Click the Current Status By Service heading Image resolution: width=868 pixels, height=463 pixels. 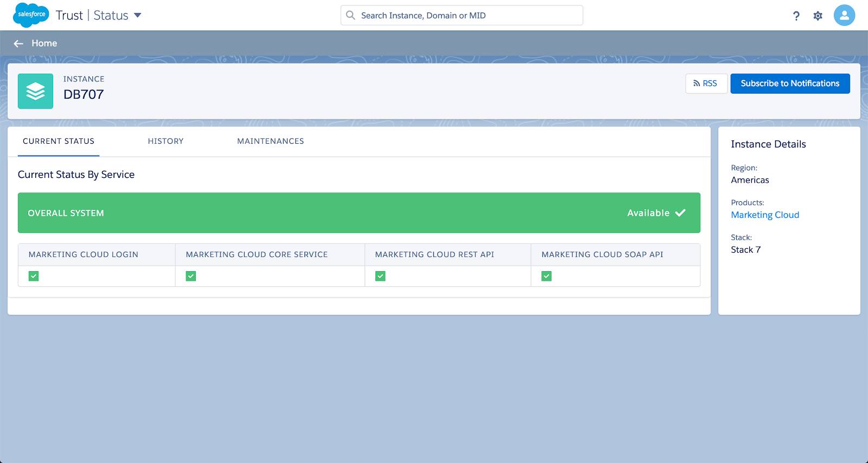coord(76,175)
